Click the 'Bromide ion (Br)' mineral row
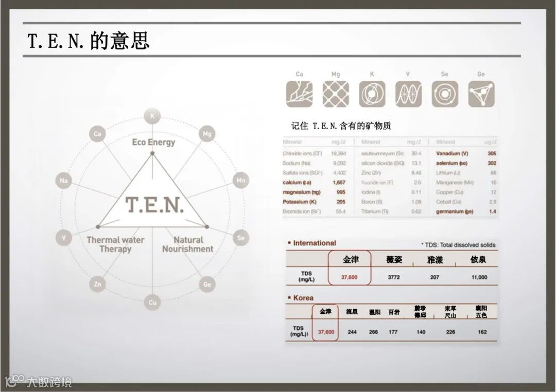 (x=314, y=211)
